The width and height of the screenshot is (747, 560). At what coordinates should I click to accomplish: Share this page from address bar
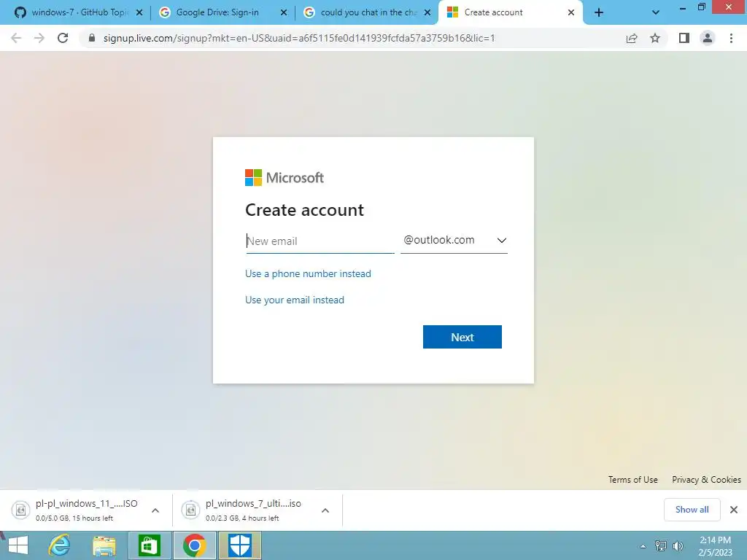[x=632, y=38]
